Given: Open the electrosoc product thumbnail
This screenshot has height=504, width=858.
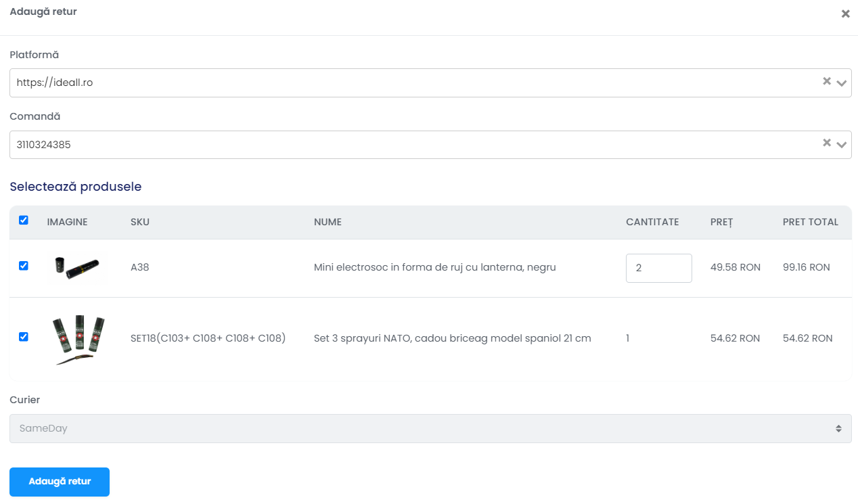Looking at the screenshot, I should point(78,267).
